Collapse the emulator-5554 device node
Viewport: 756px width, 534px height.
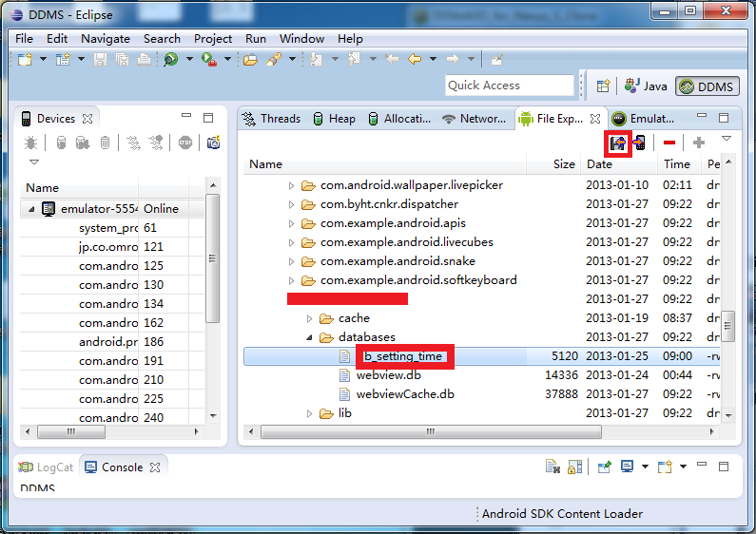pos(31,209)
